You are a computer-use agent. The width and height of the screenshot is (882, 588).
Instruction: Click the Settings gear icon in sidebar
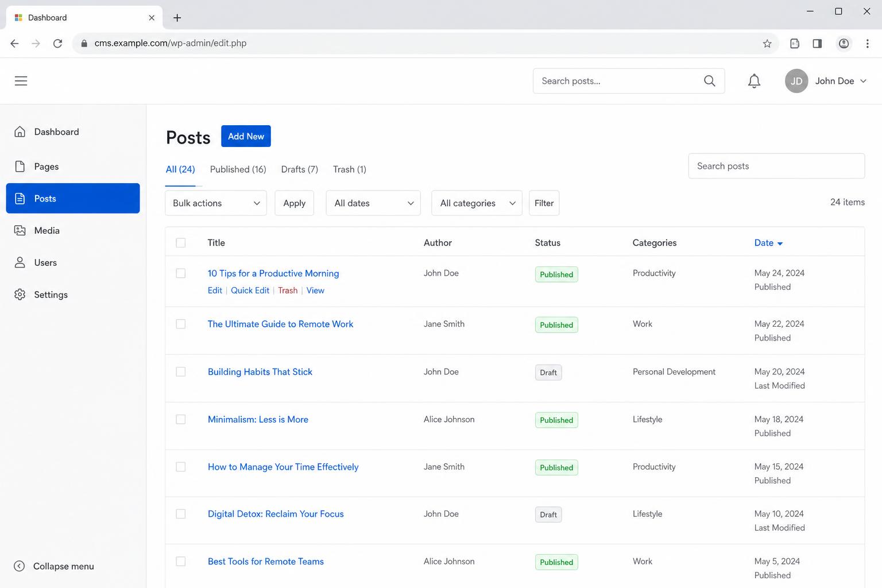(20, 295)
